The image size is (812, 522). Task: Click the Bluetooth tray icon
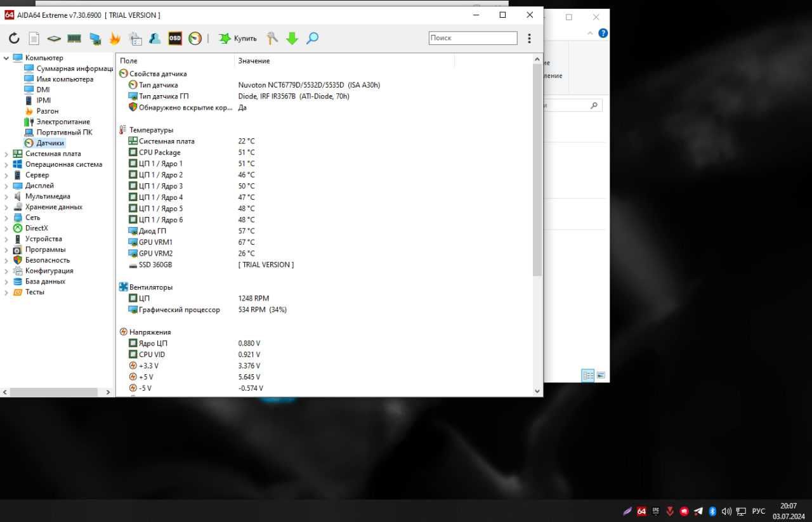tap(712, 511)
